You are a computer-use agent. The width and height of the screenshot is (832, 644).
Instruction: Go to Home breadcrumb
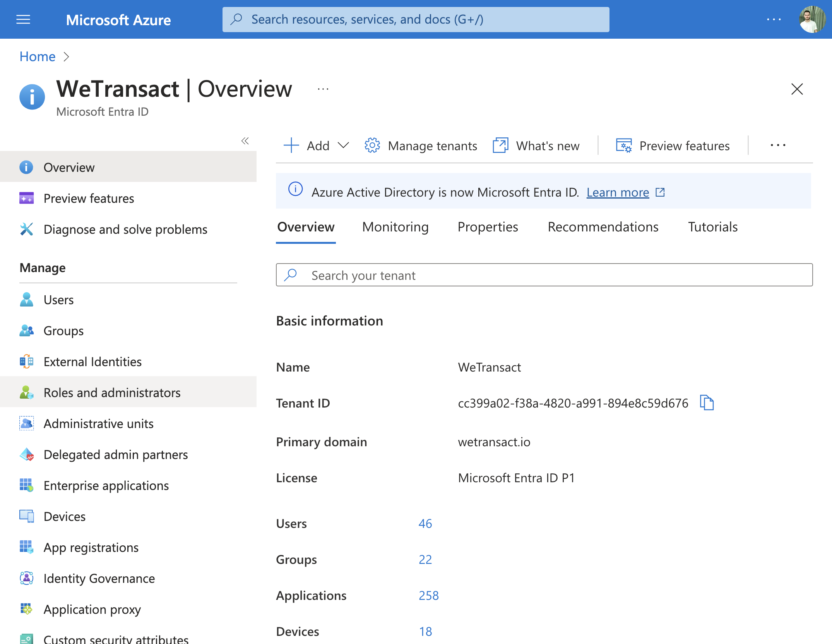coord(38,57)
